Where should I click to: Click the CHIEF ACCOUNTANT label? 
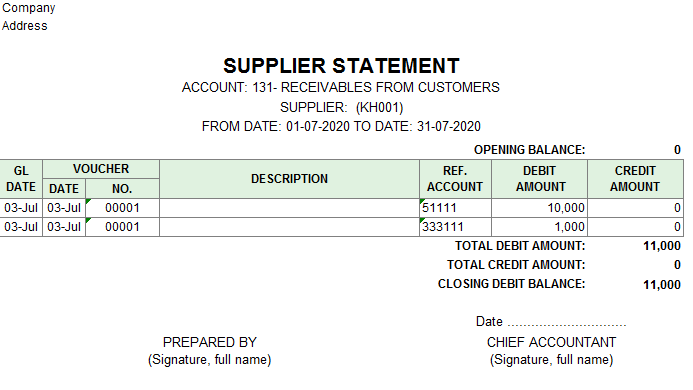pos(551,342)
